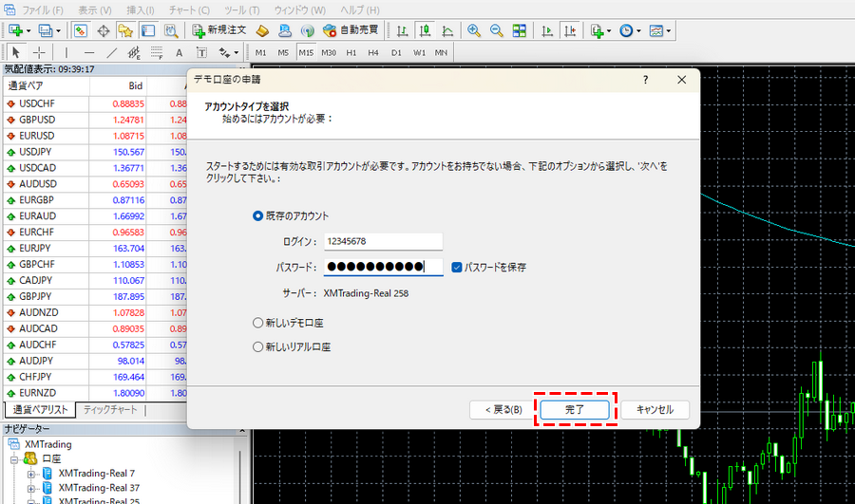Open the Strategy Tester magnifier icon
Screen dimensions: 855x504
coord(171,30)
